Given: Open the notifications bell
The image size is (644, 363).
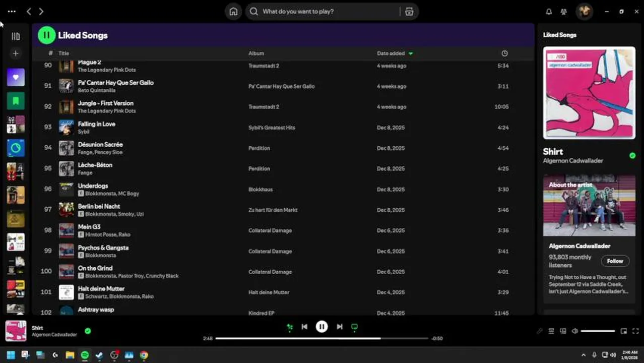Looking at the screenshot, I should pyautogui.click(x=549, y=12).
